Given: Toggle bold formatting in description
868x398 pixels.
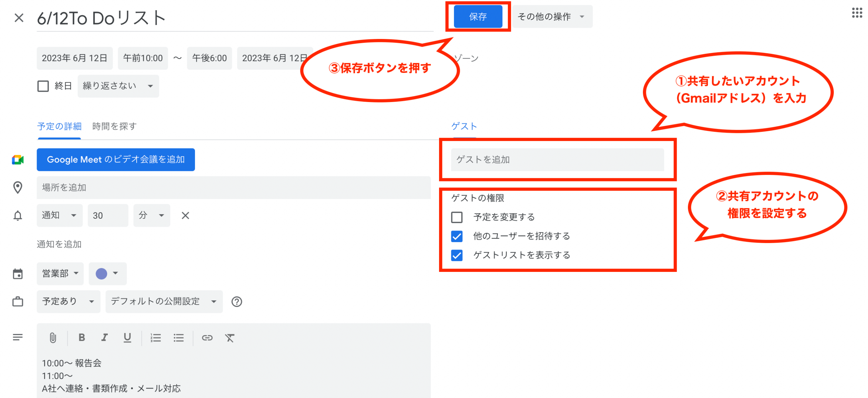Looking at the screenshot, I should point(82,338).
